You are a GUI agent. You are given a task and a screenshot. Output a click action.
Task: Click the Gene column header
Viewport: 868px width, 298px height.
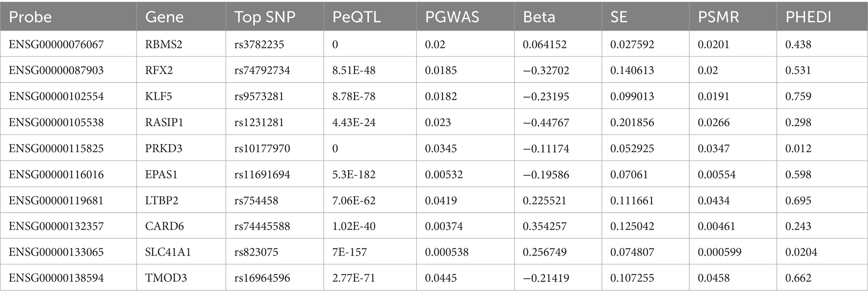164,17
